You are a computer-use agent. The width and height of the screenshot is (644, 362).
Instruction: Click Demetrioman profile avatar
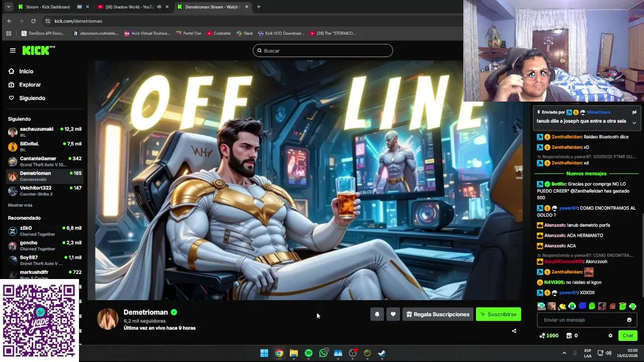tap(108, 319)
